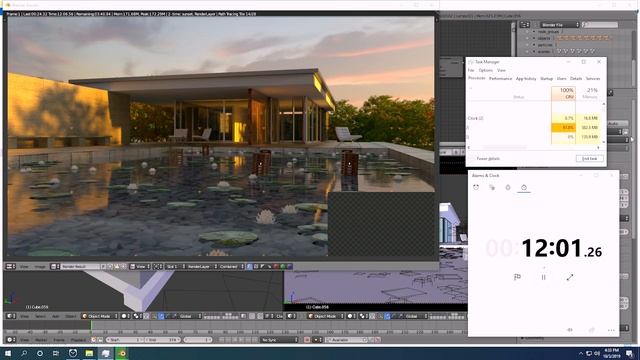Switch to Performance tab in Task Manager
The height and width of the screenshot is (360, 640).
500,78
